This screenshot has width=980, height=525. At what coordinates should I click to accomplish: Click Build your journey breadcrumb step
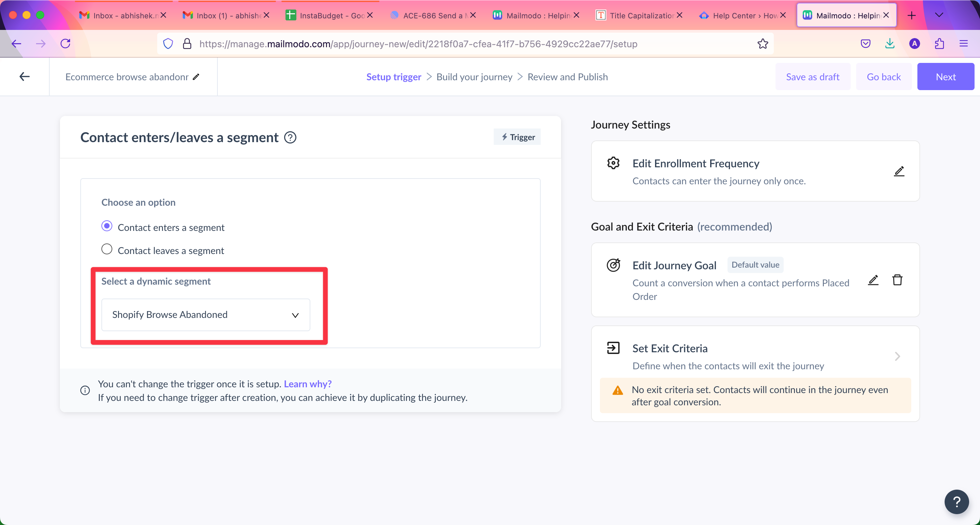coord(474,77)
